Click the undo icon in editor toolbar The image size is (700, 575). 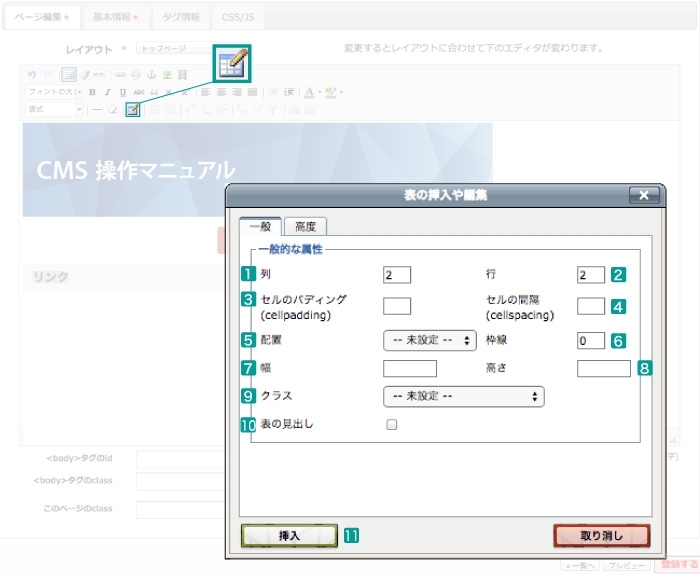point(32,75)
